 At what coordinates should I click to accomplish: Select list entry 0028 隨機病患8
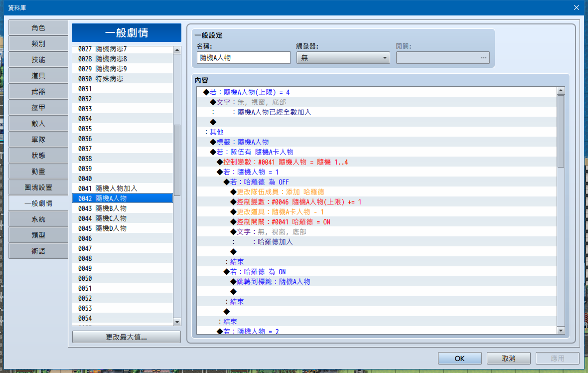click(x=123, y=59)
